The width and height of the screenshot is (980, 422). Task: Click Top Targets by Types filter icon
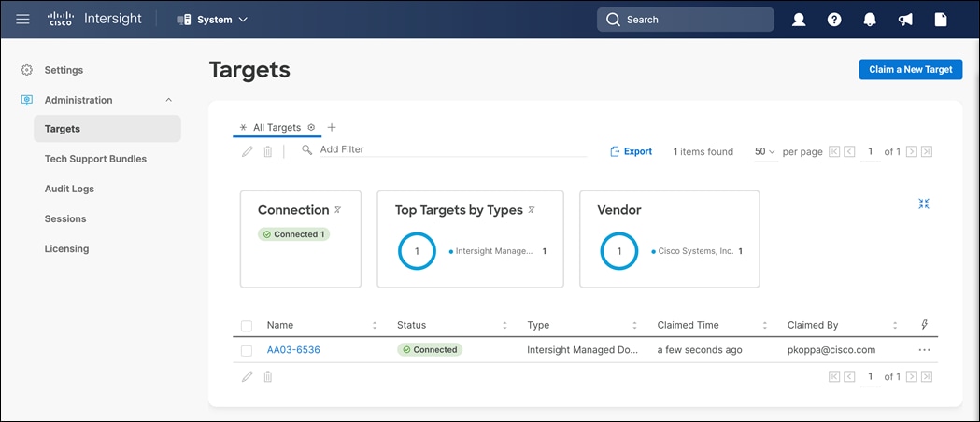click(x=532, y=210)
